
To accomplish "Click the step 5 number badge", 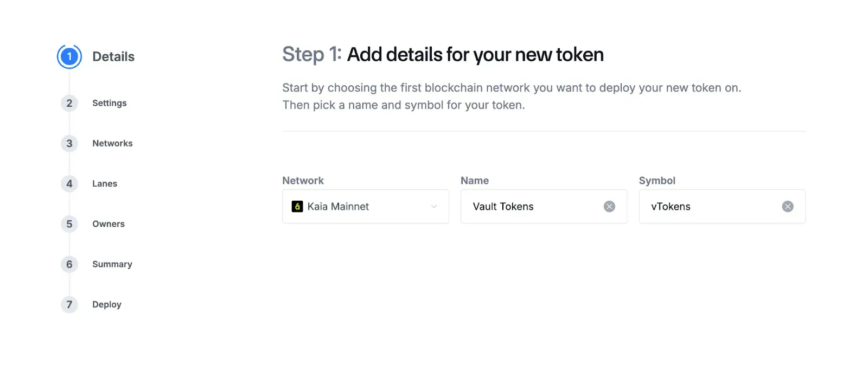I will (x=69, y=224).
